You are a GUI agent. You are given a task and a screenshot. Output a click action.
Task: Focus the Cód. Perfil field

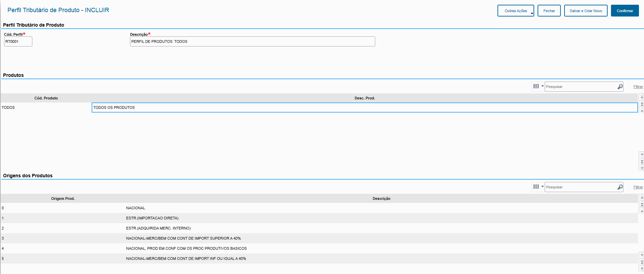(x=18, y=41)
